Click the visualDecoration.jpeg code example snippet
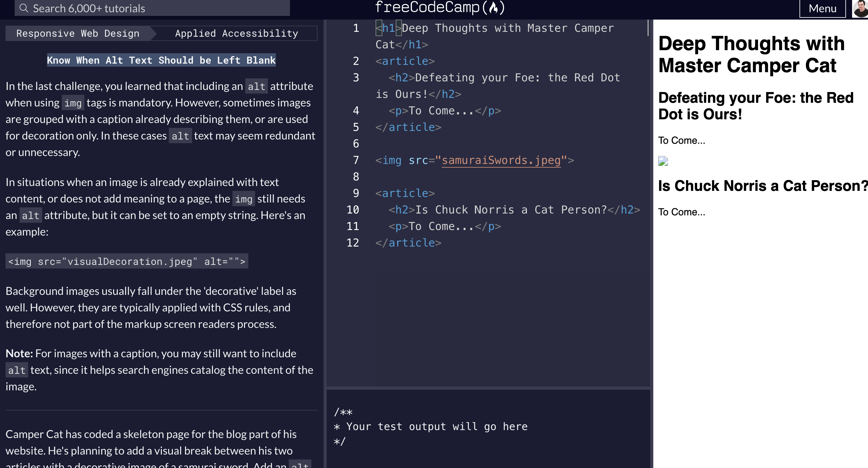The image size is (868, 468). (x=127, y=261)
